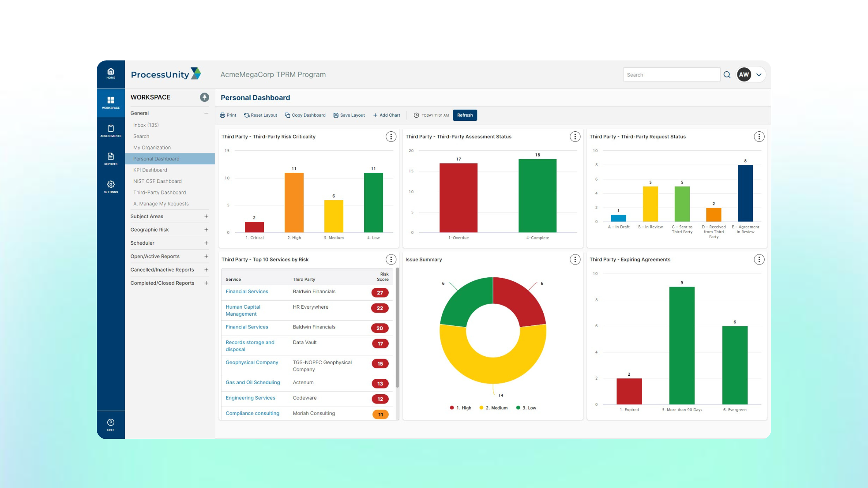Click the Top 10 Services table scrollbar

pyautogui.click(x=397, y=328)
